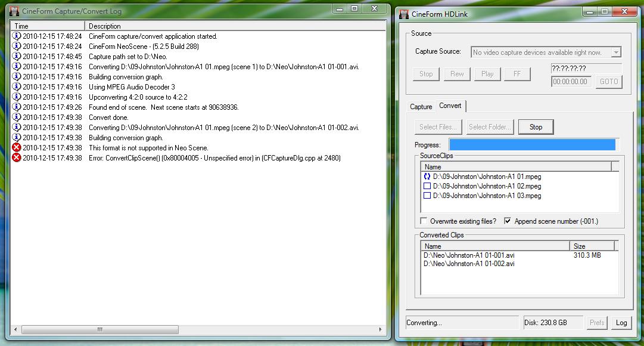Click the 'Upconverting 4:2:0 source to 4:2:2' entry
Viewport: 644px width, 346px height.
tap(138, 97)
